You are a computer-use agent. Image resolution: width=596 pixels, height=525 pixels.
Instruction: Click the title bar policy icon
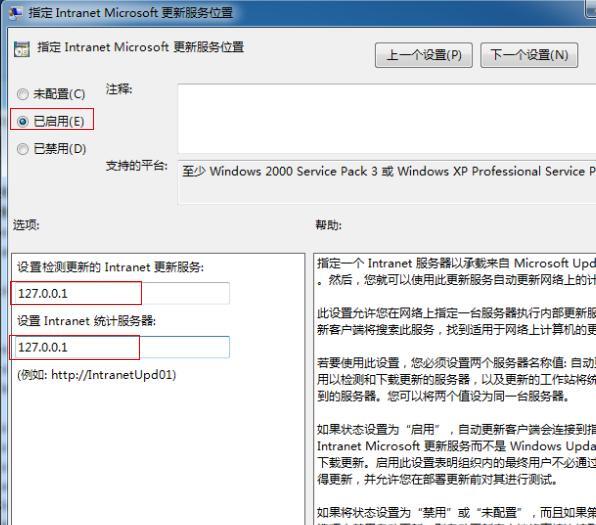pos(15,13)
